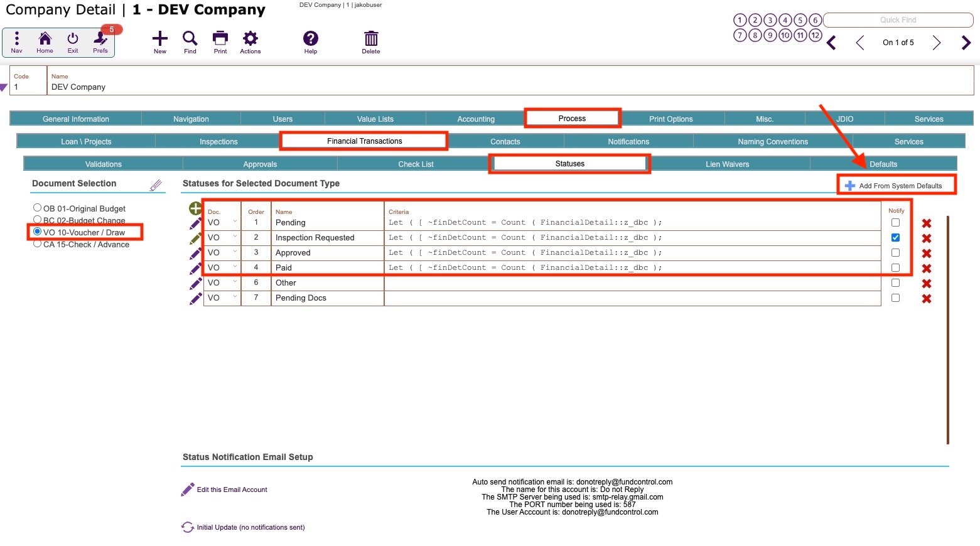
Task: Go to Home via house icon
Action: (45, 42)
